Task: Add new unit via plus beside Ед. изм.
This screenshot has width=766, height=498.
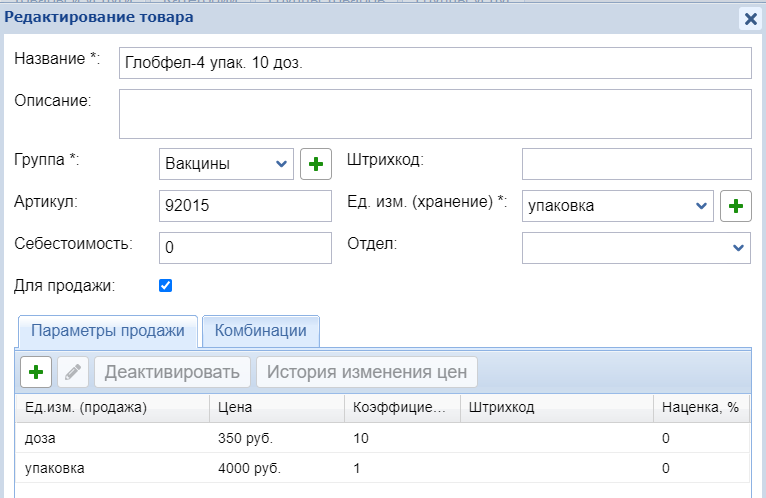Action: click(x=735, y=206)
